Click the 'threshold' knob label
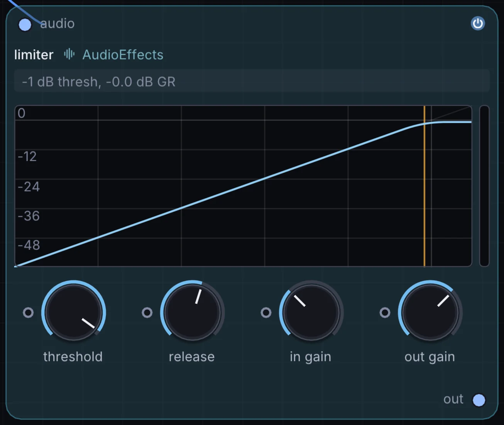 point(73,356)
